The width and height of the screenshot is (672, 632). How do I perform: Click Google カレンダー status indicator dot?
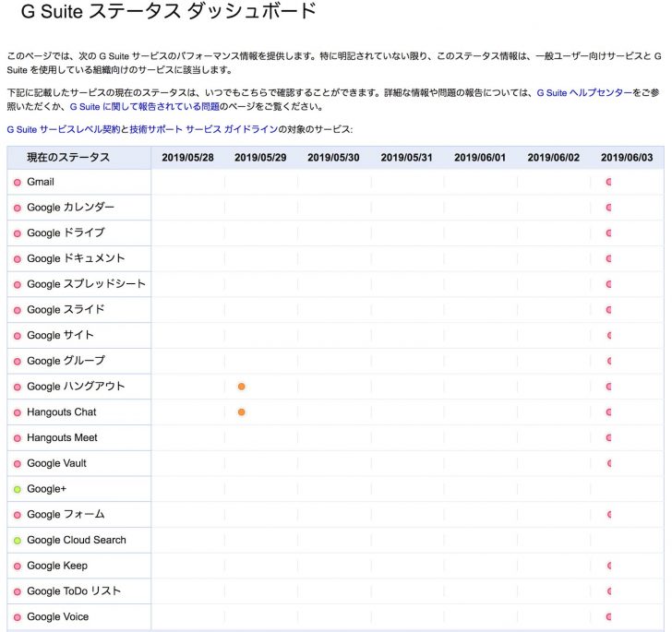[18, 209]
